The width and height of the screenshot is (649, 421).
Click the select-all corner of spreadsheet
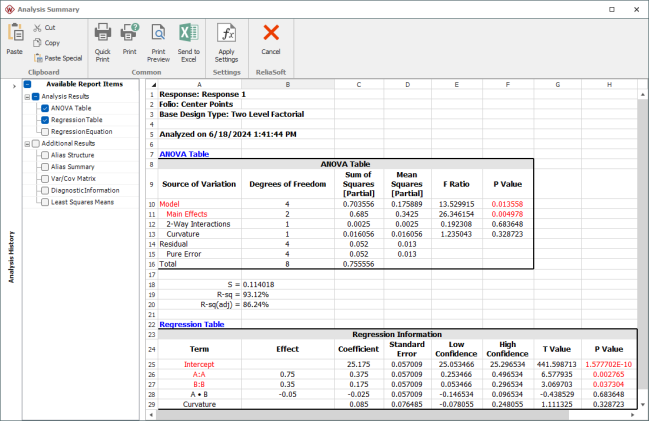click(150, 85)
